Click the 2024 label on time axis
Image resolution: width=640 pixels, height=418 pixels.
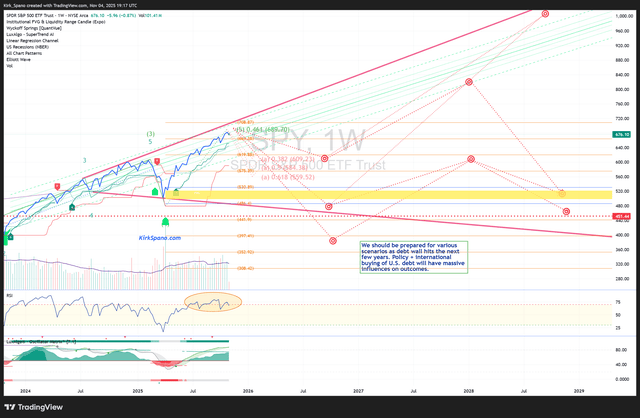[25, 391]
